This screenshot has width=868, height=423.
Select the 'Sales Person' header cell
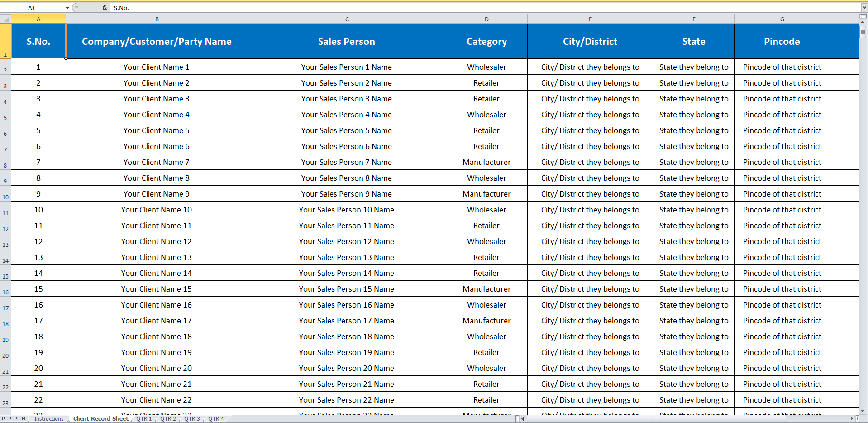point(347,41)
